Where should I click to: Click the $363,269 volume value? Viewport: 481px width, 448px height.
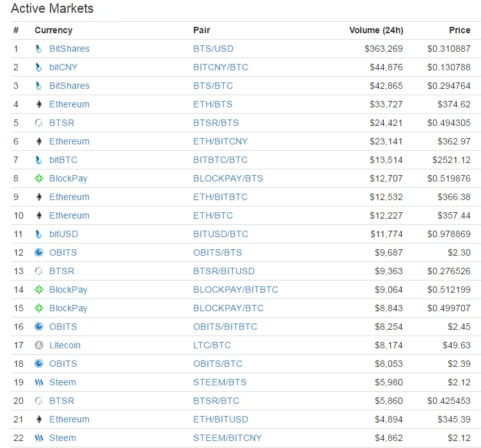pyautogui.click(x=383, y=49)
